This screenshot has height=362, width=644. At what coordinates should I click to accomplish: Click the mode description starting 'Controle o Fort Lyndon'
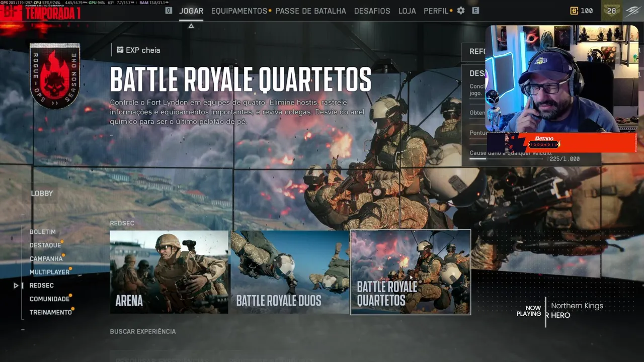[237, 112]
